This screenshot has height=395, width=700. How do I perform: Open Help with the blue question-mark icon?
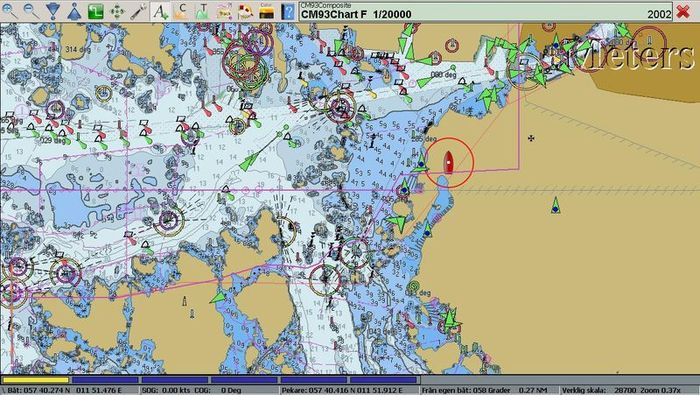pyautogui.click(x=288, y=11)
